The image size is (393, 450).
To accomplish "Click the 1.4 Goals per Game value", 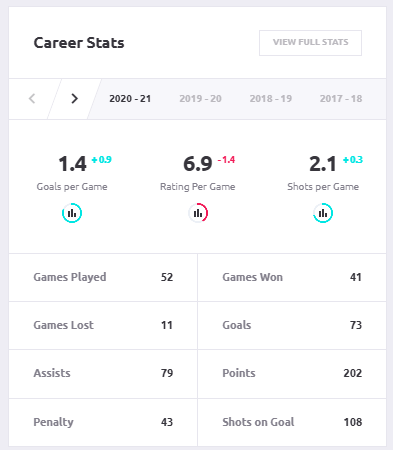I will [x=72, y=164].
